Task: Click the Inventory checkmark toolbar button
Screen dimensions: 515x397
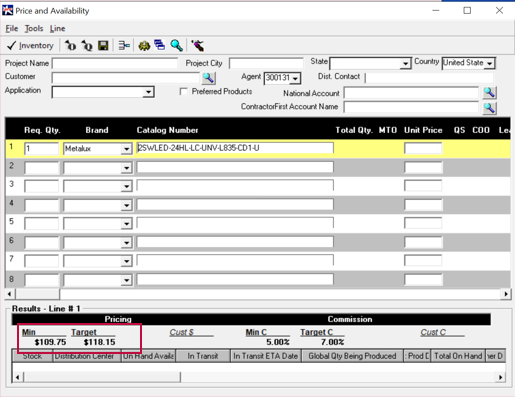Action: (30, 45)
